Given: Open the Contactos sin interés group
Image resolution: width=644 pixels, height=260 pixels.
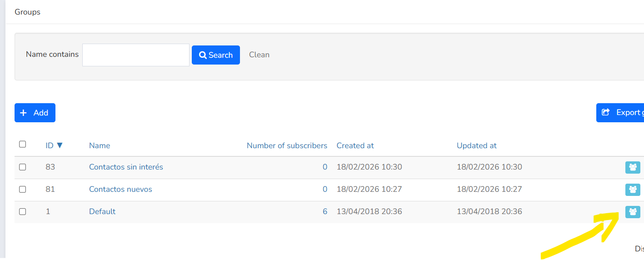Looking at the screenshot, I should coord(126,167).
